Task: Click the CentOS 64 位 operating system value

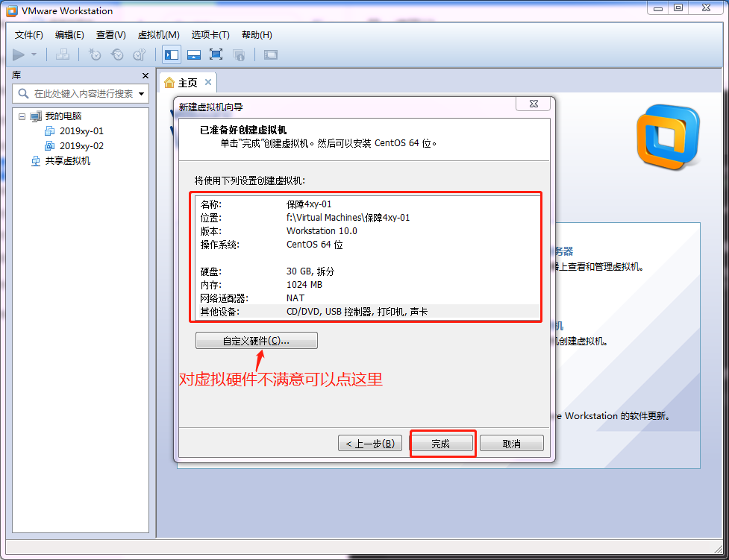Action: 314,245
